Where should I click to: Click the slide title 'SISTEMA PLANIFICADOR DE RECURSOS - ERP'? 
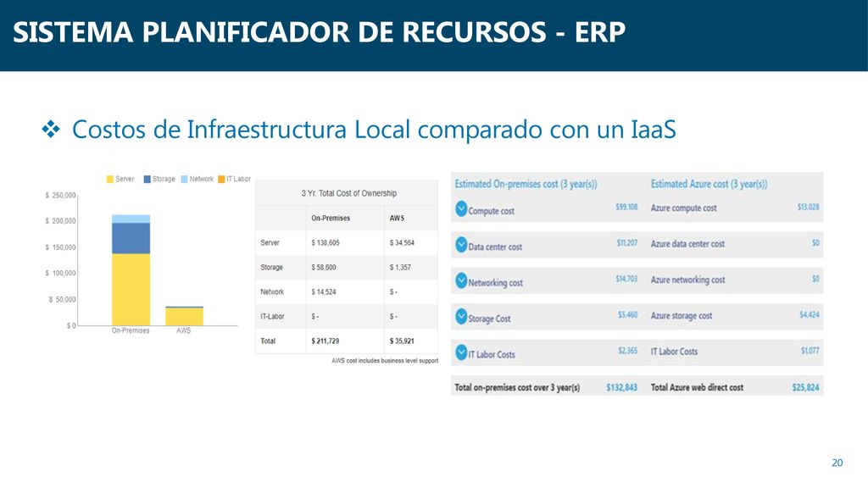pyautogui.click(x=320, y=32)
